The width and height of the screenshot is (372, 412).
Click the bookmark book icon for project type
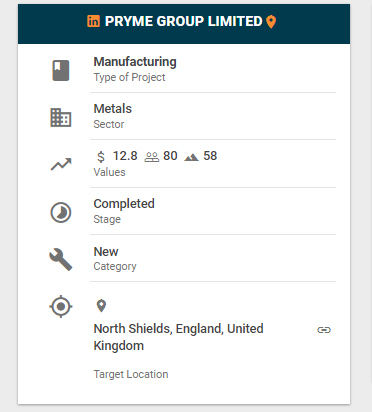[x=61, y=70]
